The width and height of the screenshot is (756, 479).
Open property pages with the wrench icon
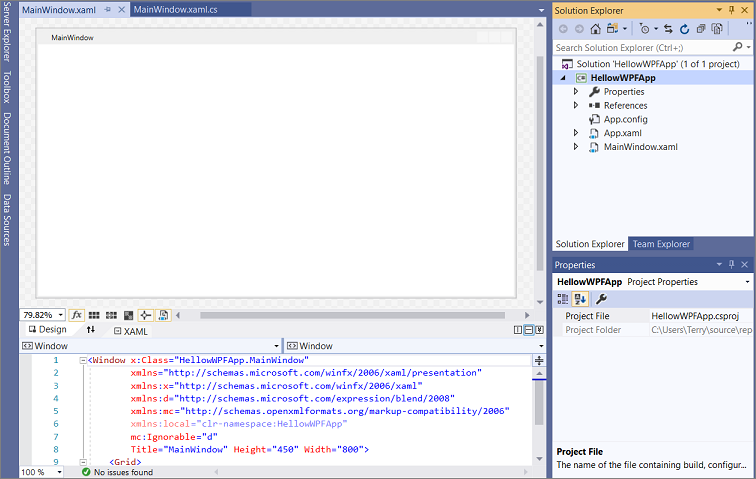pos(602,299)
